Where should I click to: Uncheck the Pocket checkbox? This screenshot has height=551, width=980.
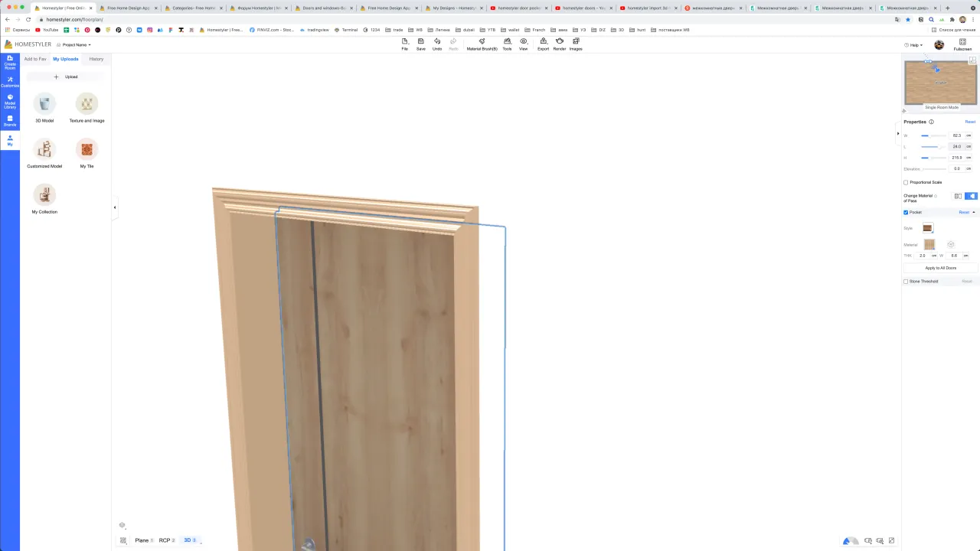tap(906, 212)
